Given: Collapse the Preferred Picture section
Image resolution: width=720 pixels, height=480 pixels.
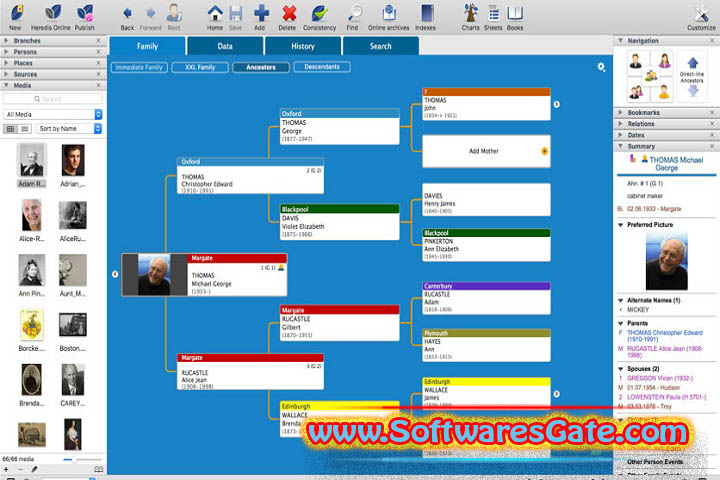Looking at the screenshot, I should (621, 225).
